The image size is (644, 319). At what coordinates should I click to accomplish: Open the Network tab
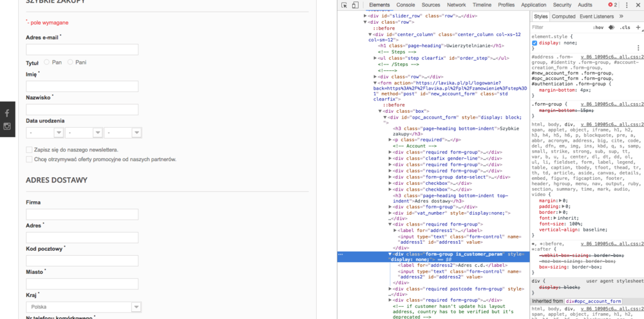457,5
